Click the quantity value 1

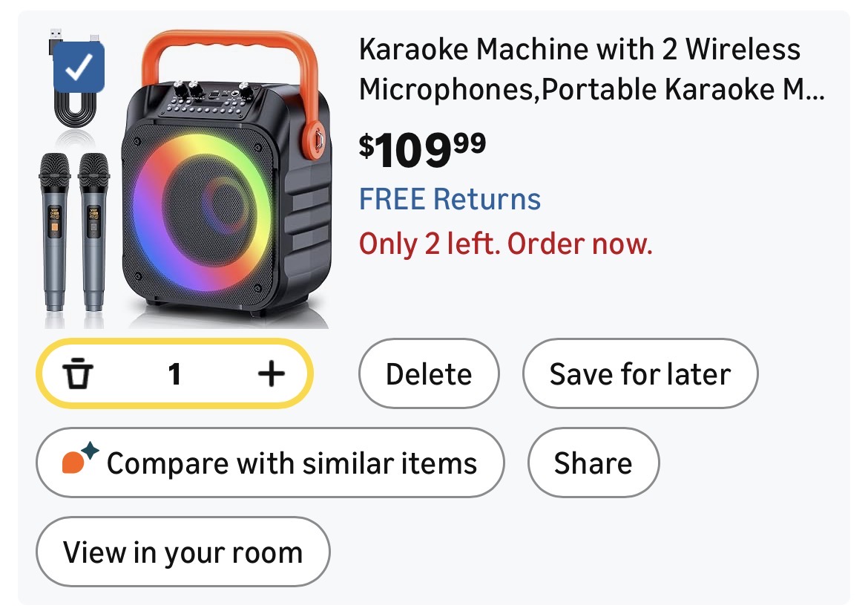174,374
